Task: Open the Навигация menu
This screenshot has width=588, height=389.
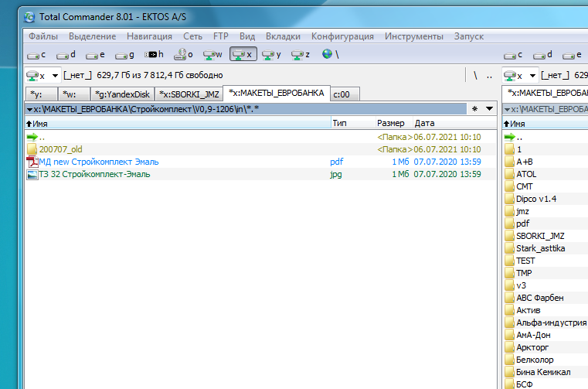Action: coord(149,36)
